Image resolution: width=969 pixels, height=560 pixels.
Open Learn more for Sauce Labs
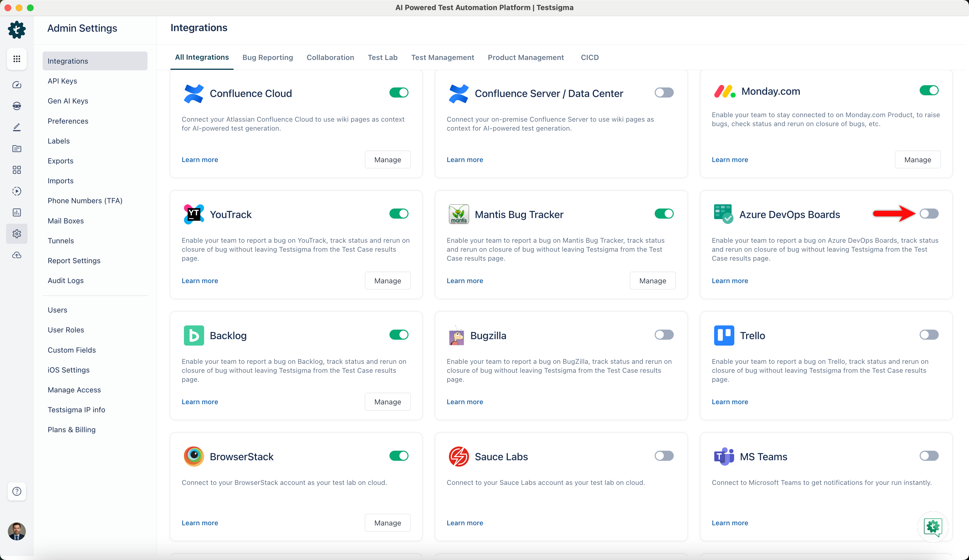pyautogui.click(x=465, y=523)
